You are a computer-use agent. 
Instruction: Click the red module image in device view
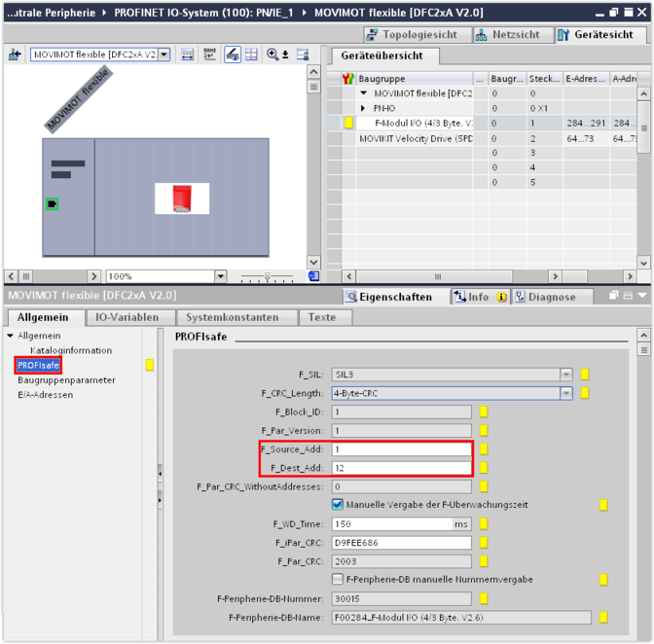click(182, 198)
